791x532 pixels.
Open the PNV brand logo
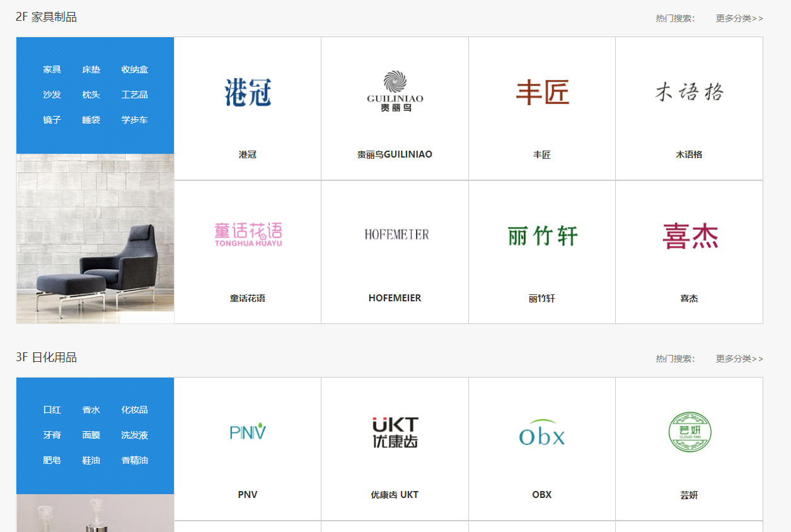[x=248, y=432]
